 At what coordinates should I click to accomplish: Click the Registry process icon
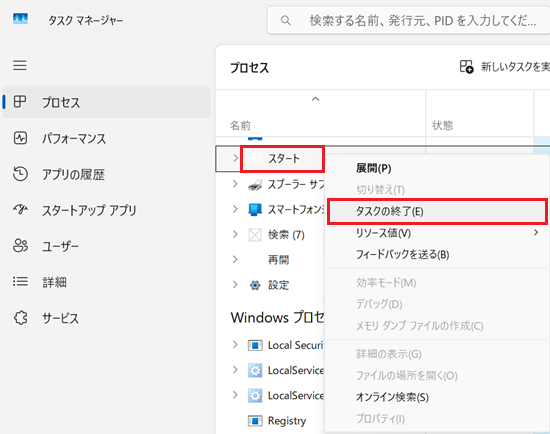click(x=255, y=421)
